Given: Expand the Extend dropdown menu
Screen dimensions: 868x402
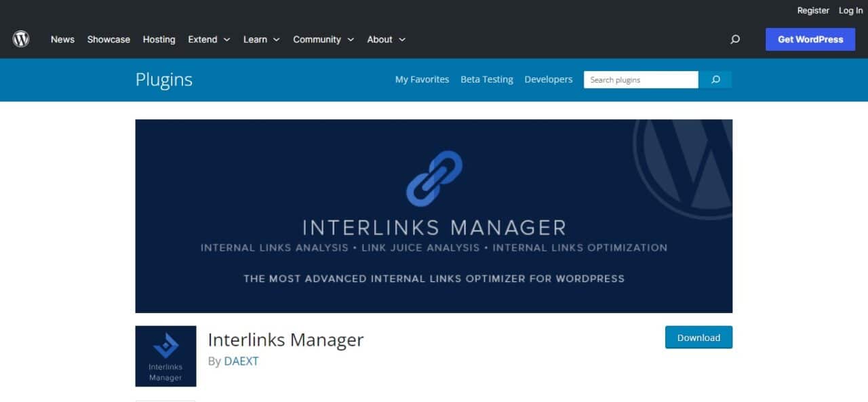Looking at the screenshot, I should coord(210,39).
